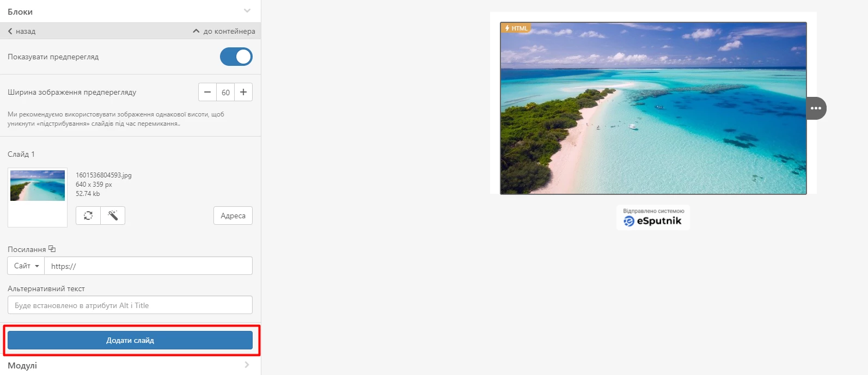Collapse the Блоки panel chevron
The width and height of the screenshot is (868, 375).
[247, 11]
